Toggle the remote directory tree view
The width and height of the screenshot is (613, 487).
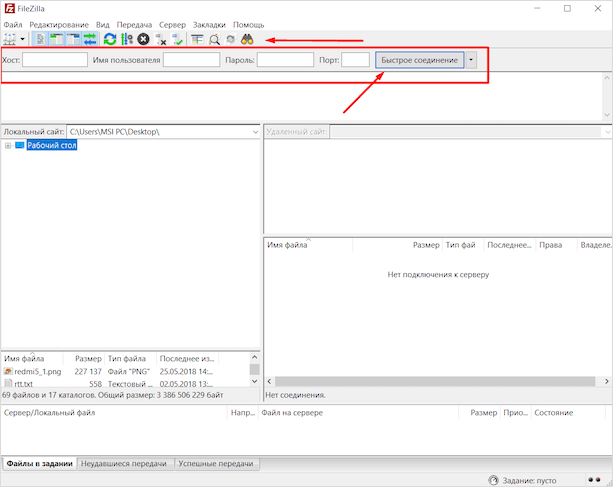tap(72, 40)
